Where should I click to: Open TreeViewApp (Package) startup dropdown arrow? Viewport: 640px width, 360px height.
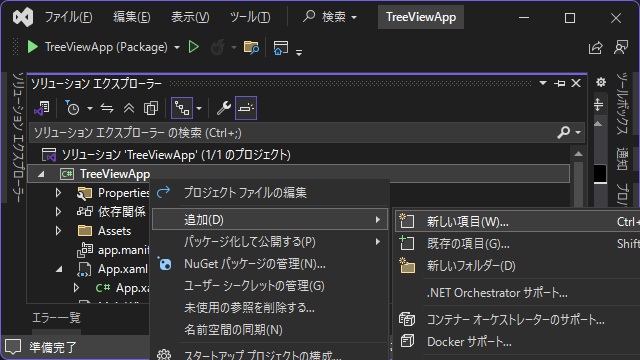pyautogui.click(x=177, y=48)
